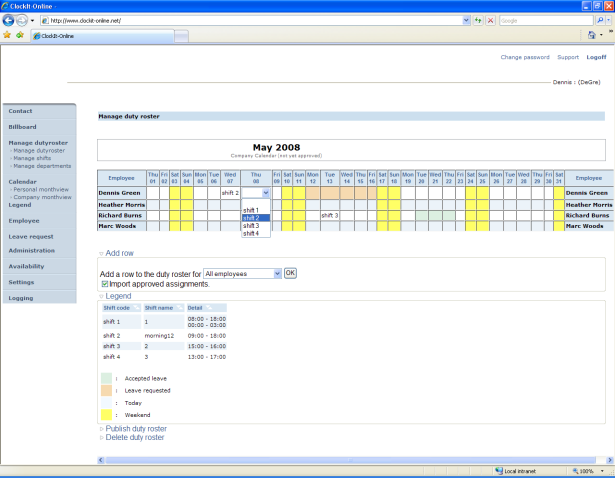This screenshot has height=478, width=615.
Task: Tick Import approved assignments checkbox
Action: click(x=104, y=284)
